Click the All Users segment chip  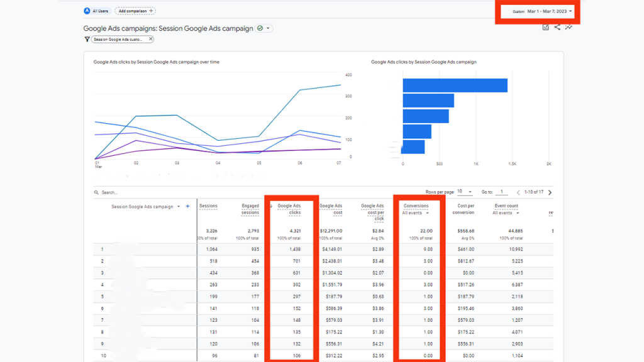point(96,11)
